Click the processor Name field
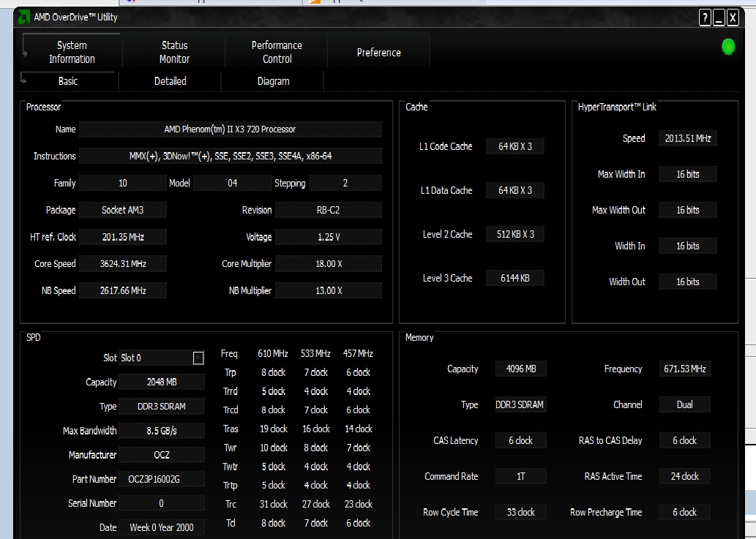This screenshot has width=756, height=539. click(230, 129)
